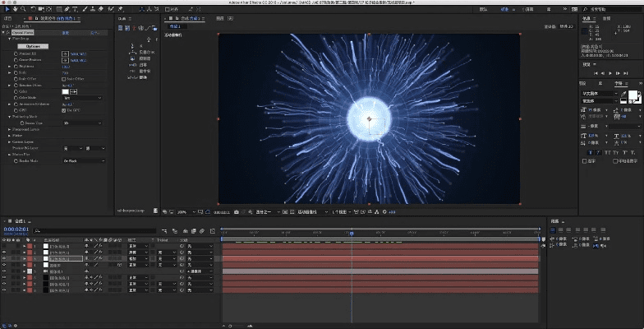This screenshot has width=644, height=329.
Task: Select the Zoom magnifier tool
Action: tap(24, 9)
